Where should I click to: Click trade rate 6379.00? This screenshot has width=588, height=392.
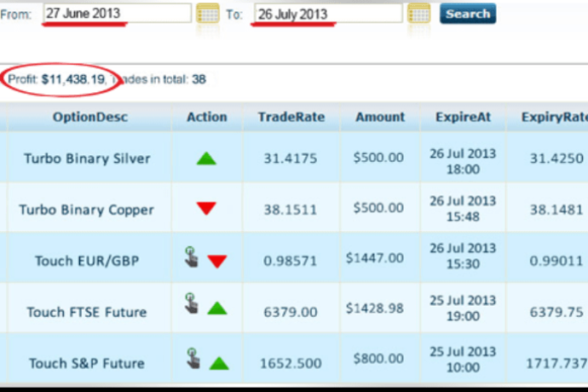pos(291,312)
